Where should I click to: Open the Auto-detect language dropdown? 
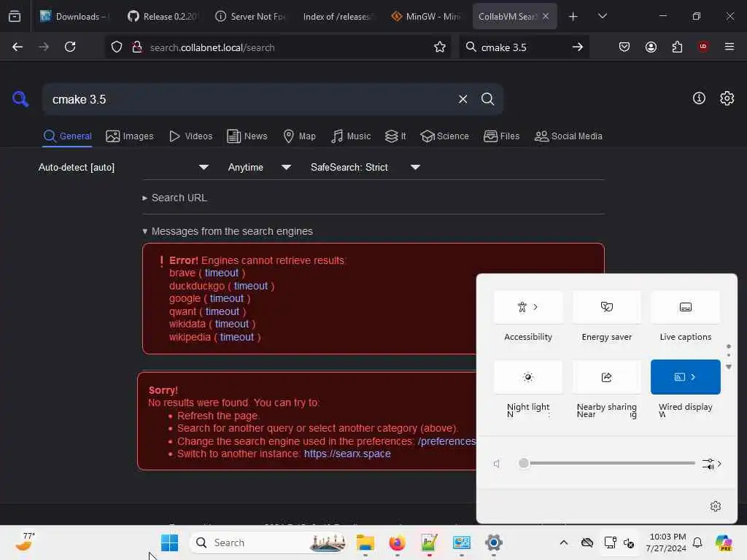[123, 167]
